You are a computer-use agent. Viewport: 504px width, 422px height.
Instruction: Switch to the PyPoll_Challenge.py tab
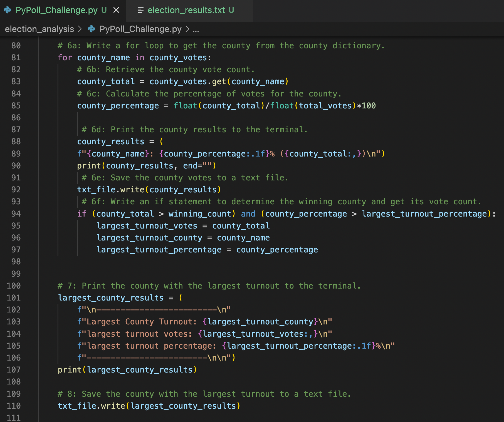56,10
